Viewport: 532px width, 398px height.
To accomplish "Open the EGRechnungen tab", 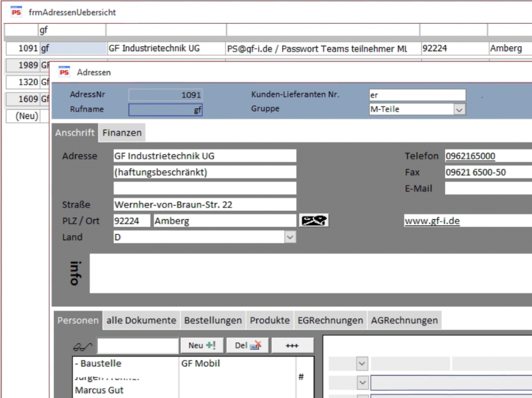I will pos(330,320).
